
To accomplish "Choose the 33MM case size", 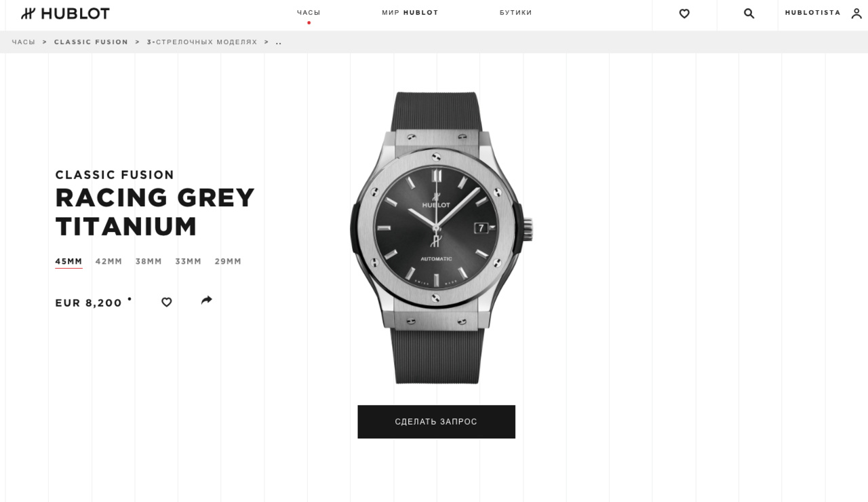I will (x=189, y=262).
